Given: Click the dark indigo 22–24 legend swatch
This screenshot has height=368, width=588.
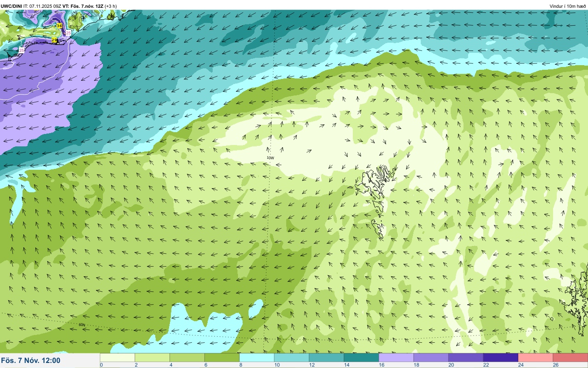Looking at the screenshot, I should (501, 357).
